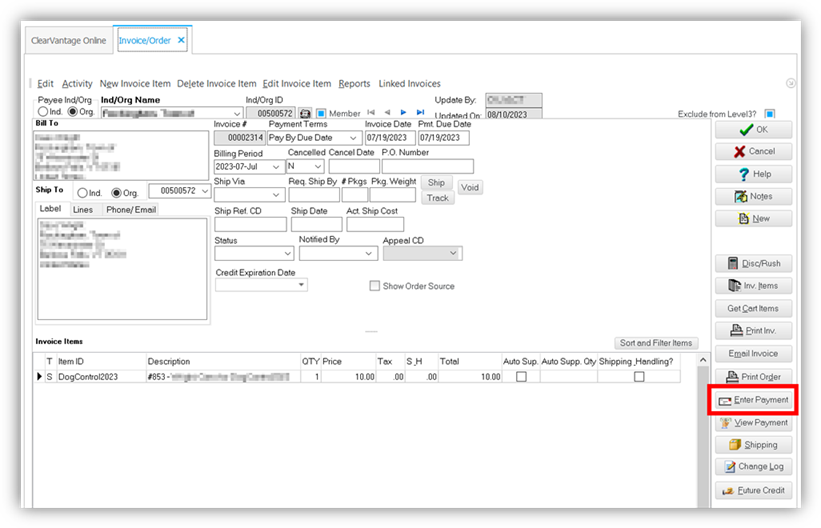Screen dimensions: 821x528
Task: Click the Void button
Action: click(470, 188)
